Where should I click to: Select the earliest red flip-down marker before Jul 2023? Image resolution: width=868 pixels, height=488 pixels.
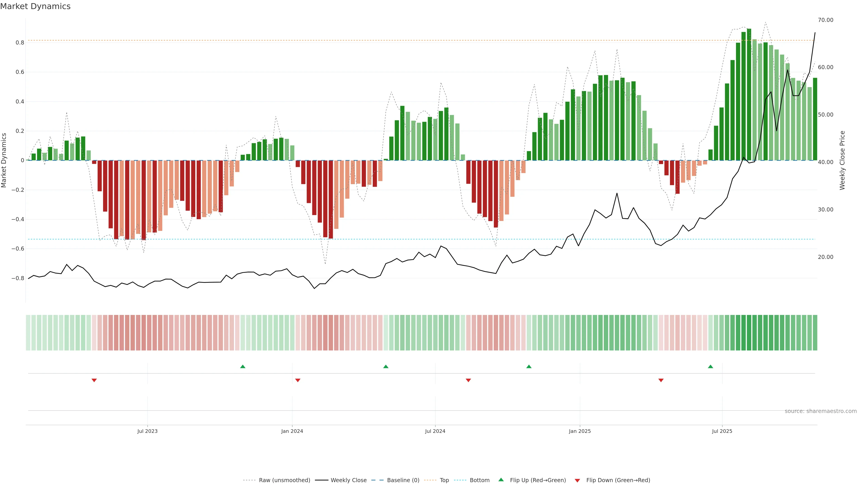pos(94,380)
